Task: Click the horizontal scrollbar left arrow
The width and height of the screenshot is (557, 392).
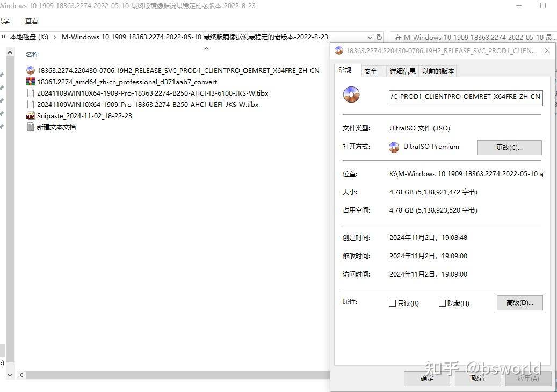Action: (21, 375)
